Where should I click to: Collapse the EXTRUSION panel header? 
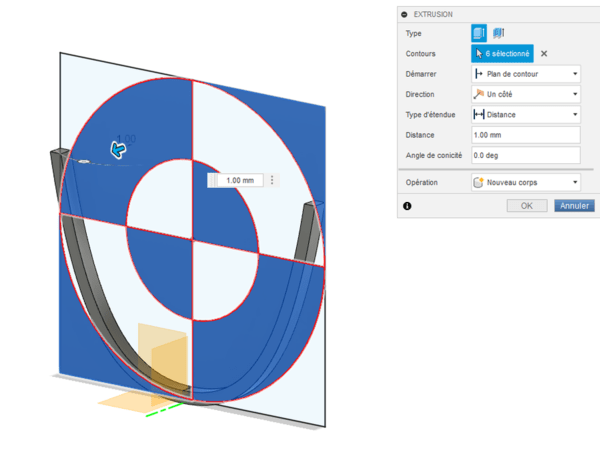pyautogui.click(x=404, y=15)
